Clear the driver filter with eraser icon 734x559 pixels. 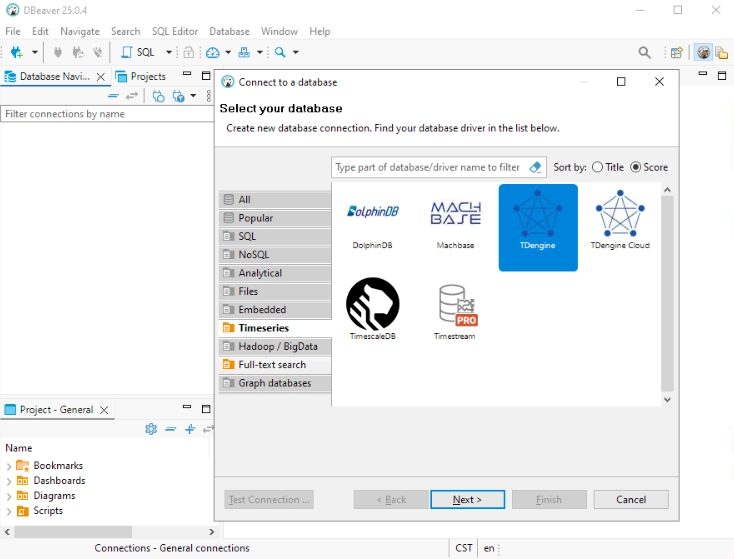[535, 167]
